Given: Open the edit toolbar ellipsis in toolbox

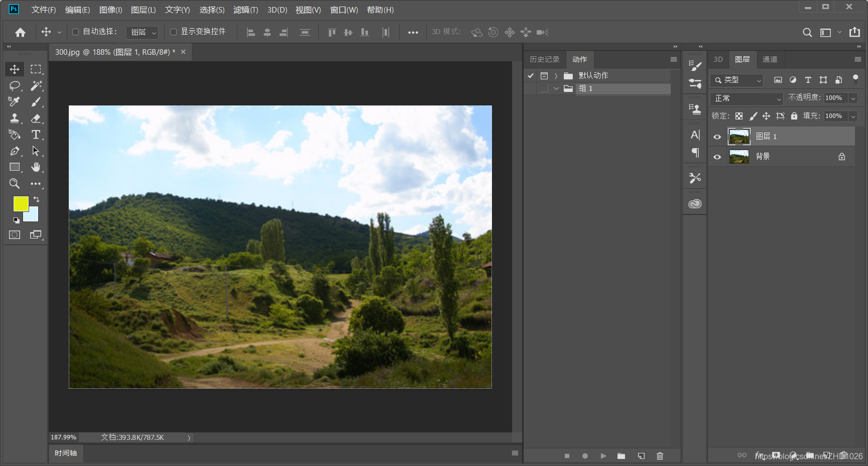Looking at the screenshot, I should coord(36,184).
